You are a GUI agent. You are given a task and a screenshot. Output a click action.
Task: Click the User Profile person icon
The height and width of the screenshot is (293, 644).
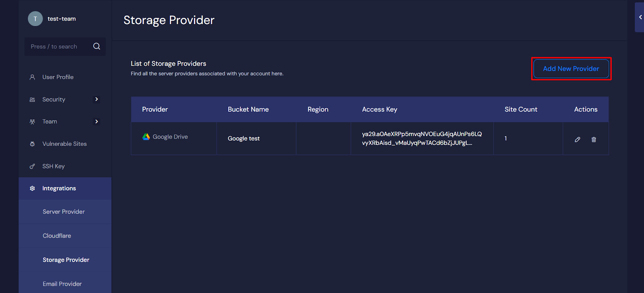pyautogui.click(x=32, y=77)
